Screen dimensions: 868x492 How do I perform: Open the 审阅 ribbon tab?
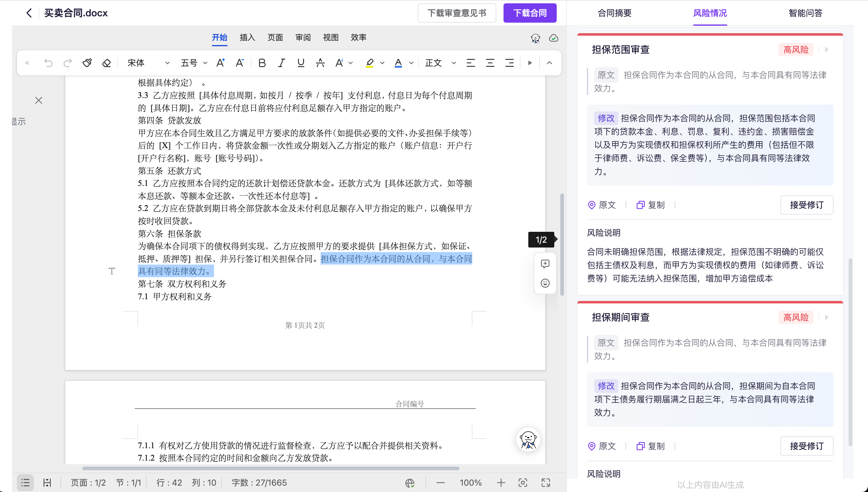coord(303,37)
